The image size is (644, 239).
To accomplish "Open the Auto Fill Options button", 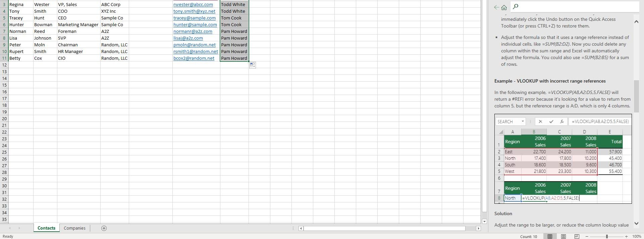I will click(x=253, y=65).
